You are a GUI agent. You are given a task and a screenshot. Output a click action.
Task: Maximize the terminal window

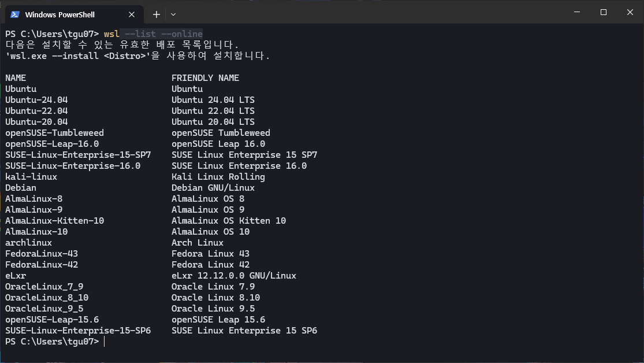[604, 12]
